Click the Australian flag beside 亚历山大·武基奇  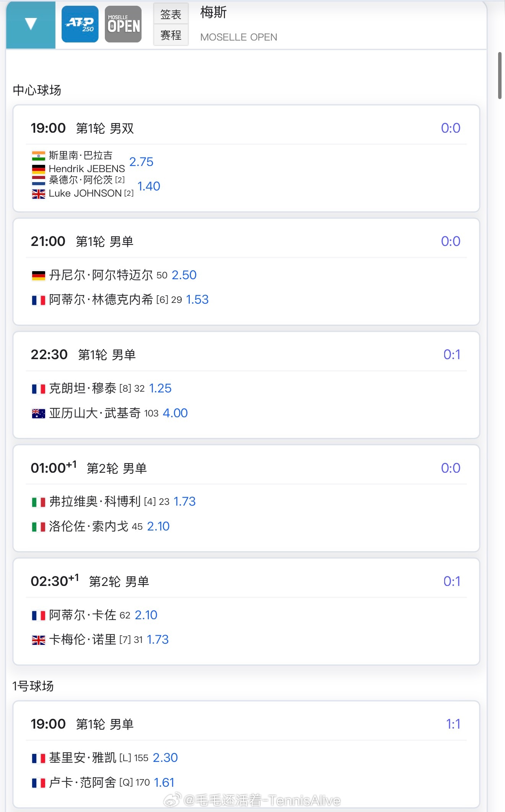[x=38, y=413]
